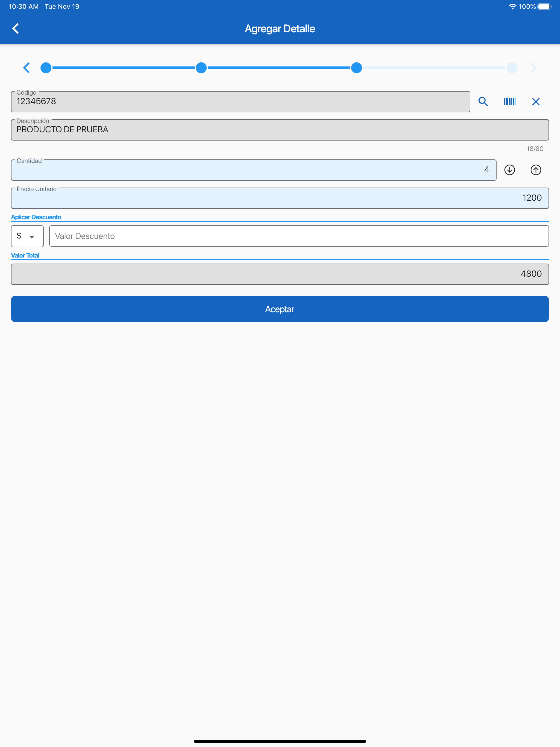560x747 pixels.
Task: Focus the Descripción field PRODUCTO DE PRUEBA
Action: tap(280, 130)
